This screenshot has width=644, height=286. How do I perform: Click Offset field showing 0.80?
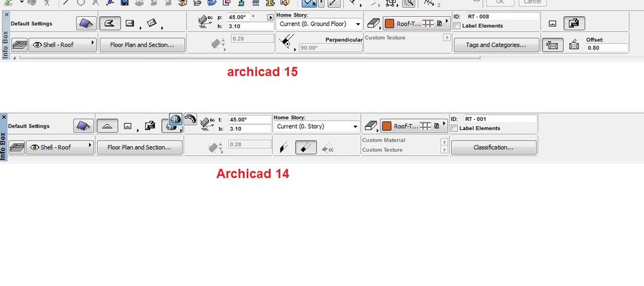tap(607, 48)
